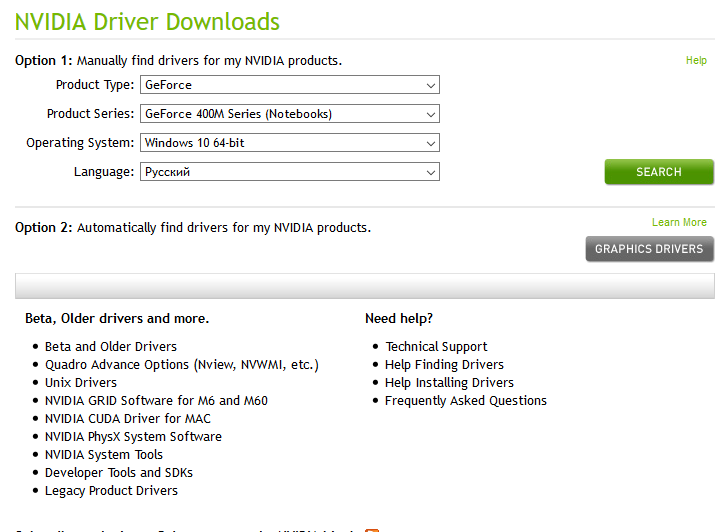Viewport: 724px width, 532px height.
Task: Open the Product Type dropdown
Action: pyautogui.click(x=290, y=85)
